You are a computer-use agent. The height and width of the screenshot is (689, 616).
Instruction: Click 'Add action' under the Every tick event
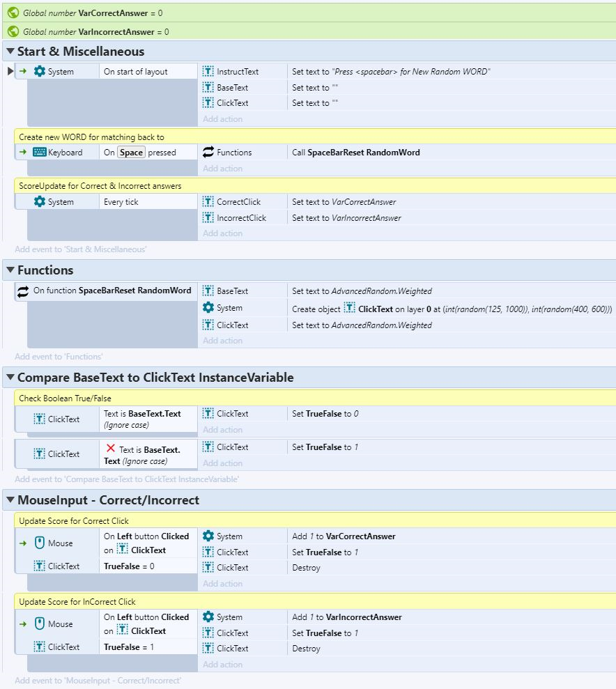pyautogui.click(x=222, y=233)
